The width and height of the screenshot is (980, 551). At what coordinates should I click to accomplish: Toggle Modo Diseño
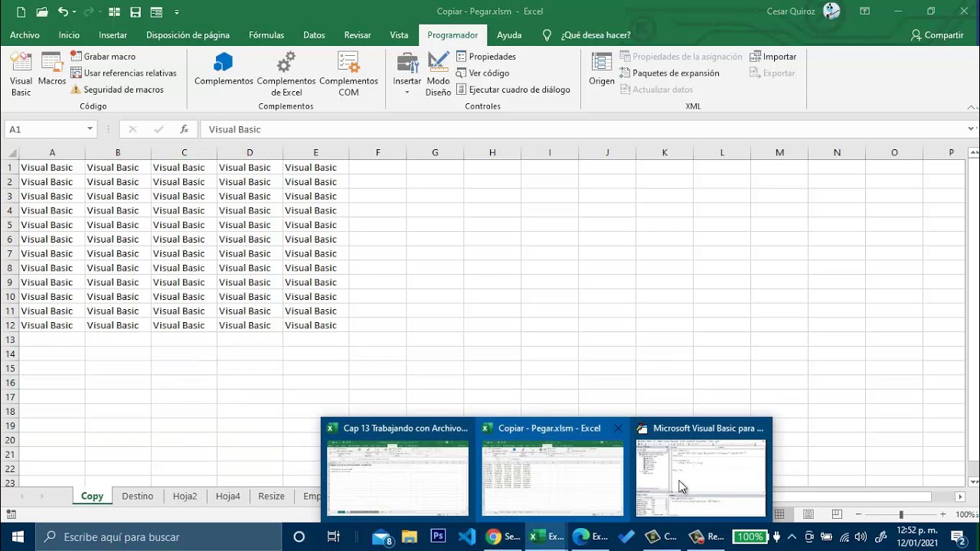pyautogui.click(x=438, y=74)
